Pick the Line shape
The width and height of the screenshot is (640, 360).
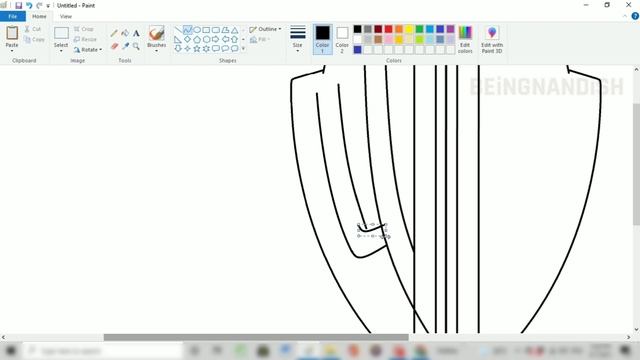178,30
